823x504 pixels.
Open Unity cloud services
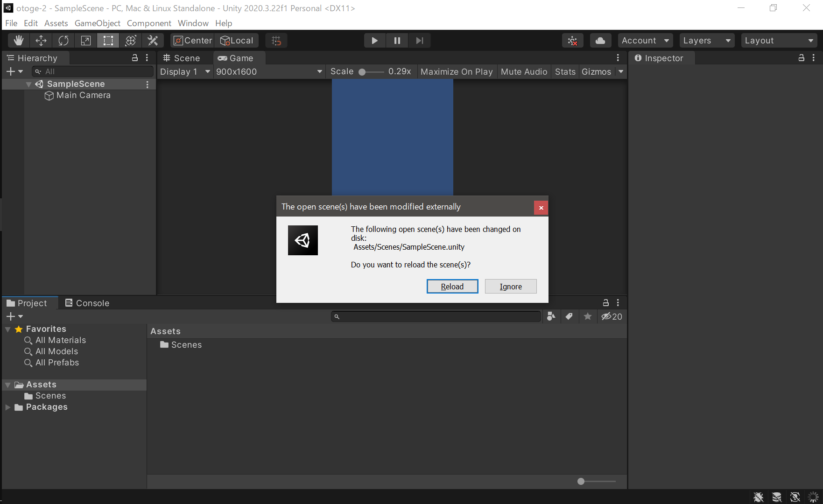point(601,41)
